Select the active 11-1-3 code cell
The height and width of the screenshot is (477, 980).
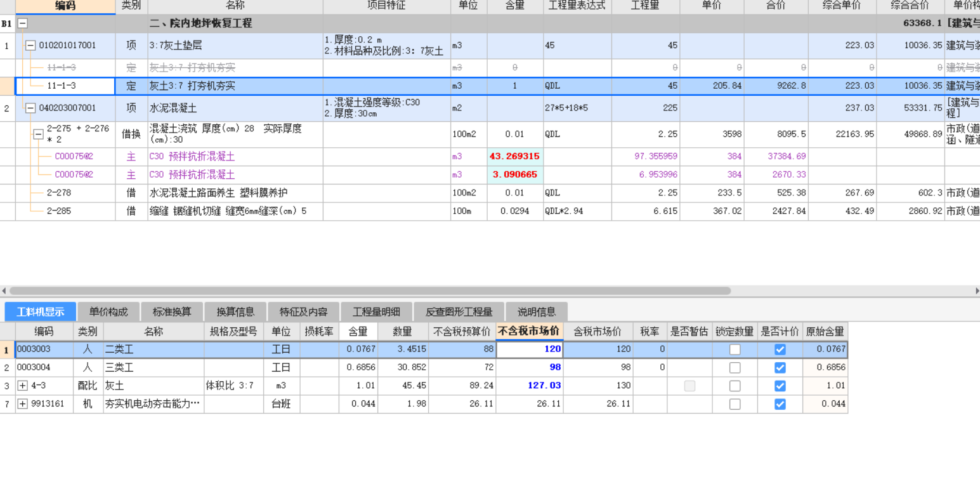(x=65, y=86)
